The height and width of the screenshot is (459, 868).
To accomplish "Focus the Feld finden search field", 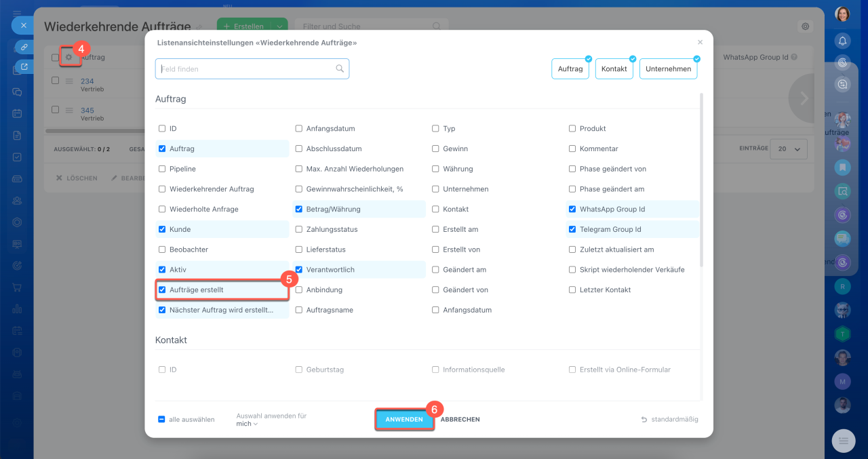I will 252,68.
